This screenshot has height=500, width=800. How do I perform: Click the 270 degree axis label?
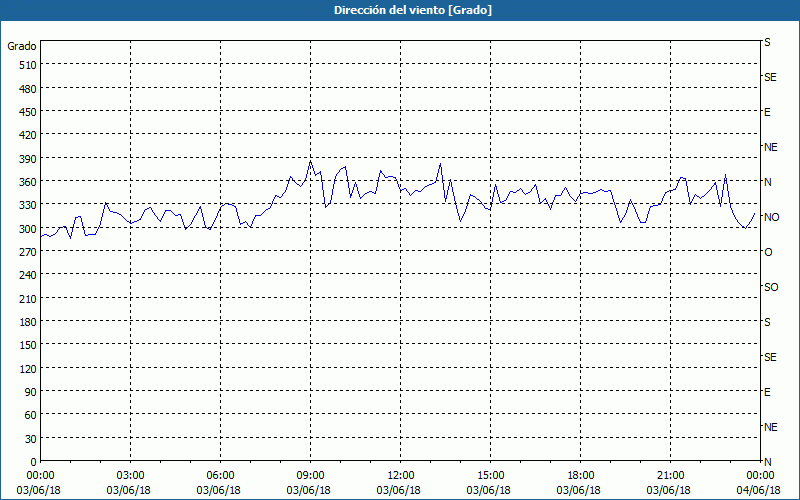tap(29, 252)
